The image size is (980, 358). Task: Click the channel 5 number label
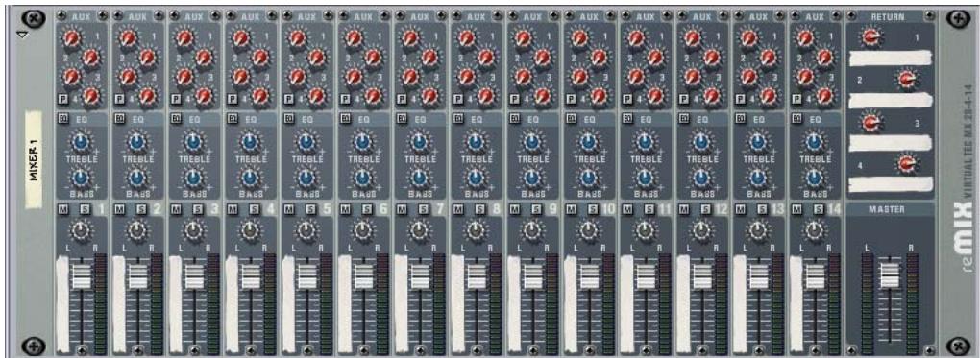point(327,209)
